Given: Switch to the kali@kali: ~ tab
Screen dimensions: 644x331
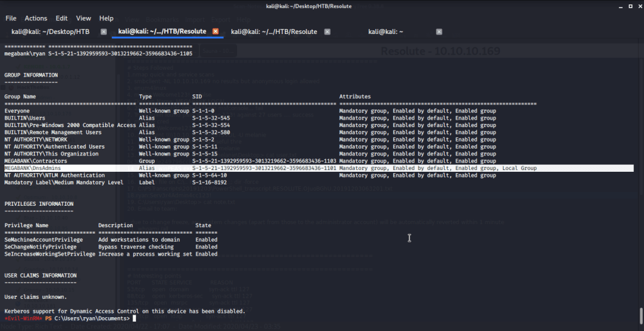Looking at the screenshot, I should coord(386,31).
